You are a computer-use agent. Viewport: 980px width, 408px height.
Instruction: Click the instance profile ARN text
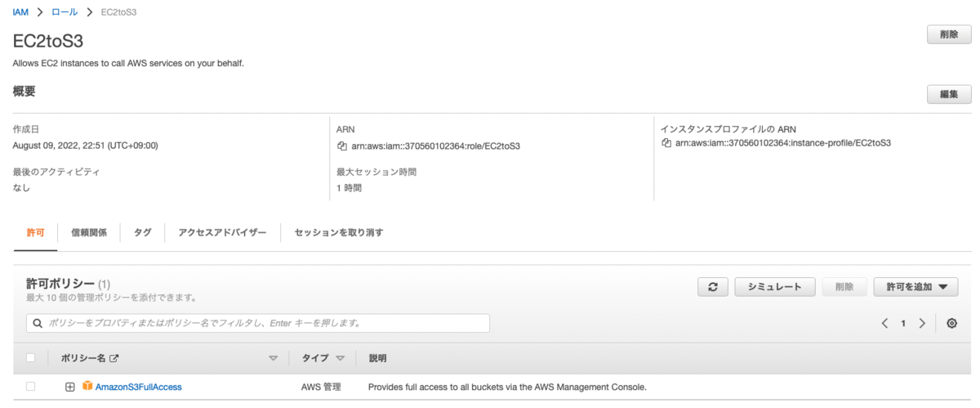(782, 143)
